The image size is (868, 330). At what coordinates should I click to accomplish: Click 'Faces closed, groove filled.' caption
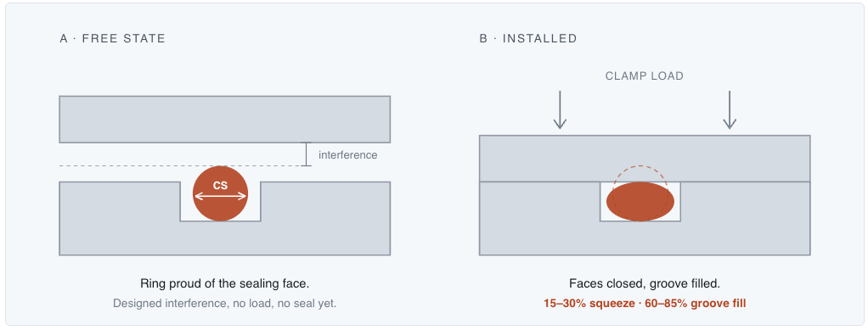645,284
